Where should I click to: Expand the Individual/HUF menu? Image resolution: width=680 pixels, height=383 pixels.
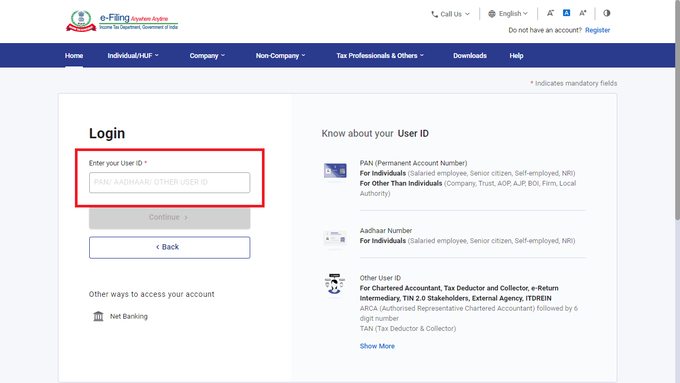[133, 56]
